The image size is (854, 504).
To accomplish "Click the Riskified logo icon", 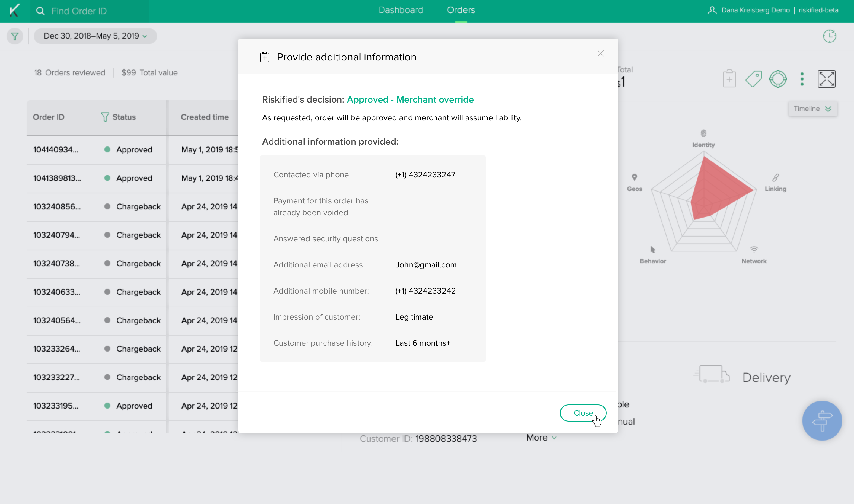I will click(15, 11).
